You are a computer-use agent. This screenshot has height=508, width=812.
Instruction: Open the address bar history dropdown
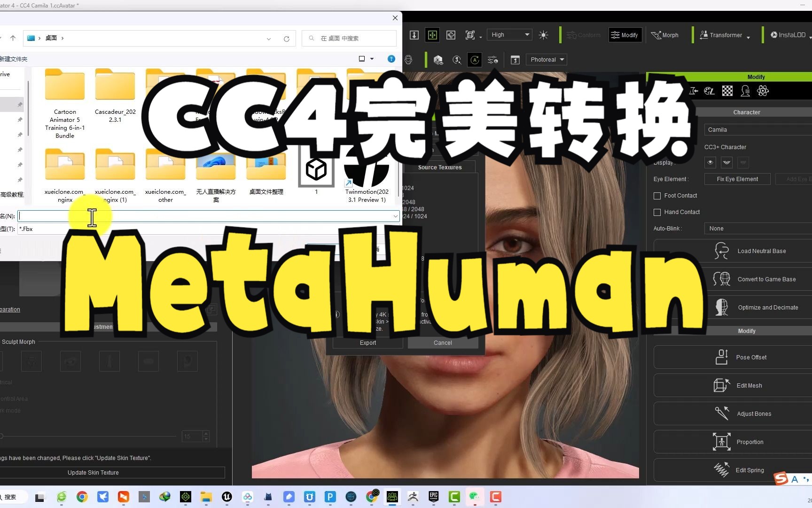pyautogui.click(x=269, y=39)
